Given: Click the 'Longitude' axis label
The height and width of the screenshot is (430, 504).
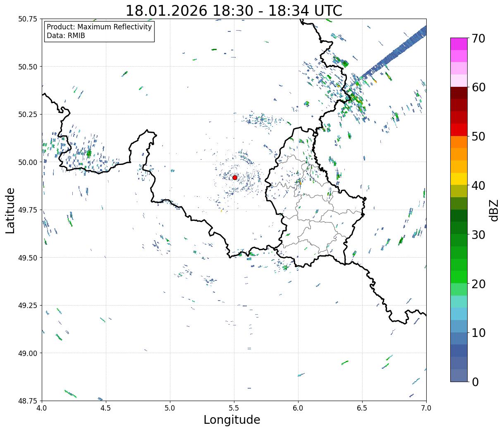Looking at the screenshot, I should (x=232, y=420).
